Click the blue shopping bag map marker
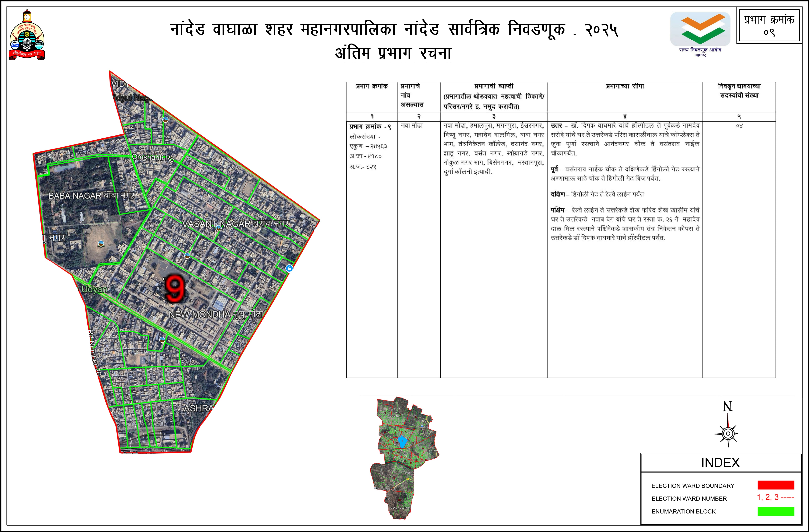The height and width of the screenshot is (532, 809). coord(289,268)
